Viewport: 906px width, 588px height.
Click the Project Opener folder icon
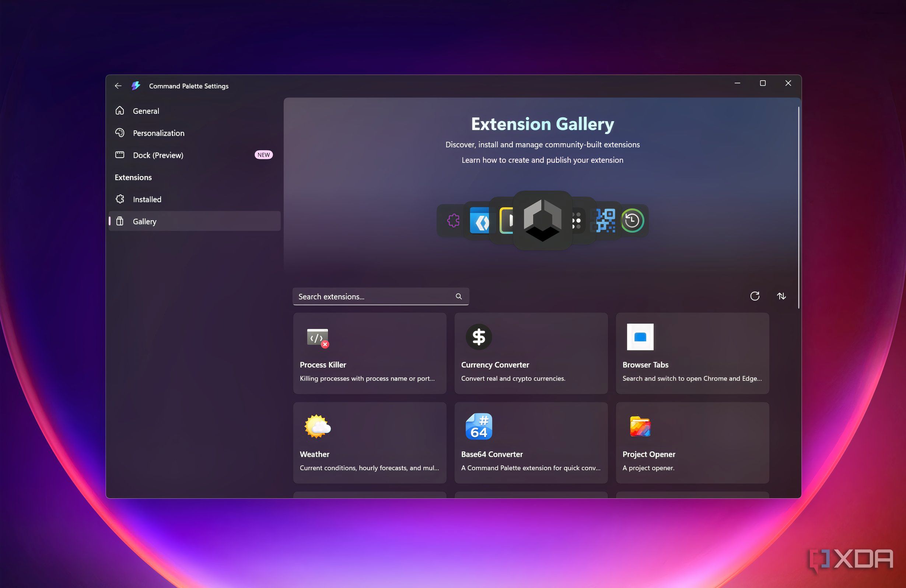pos(640,426)
